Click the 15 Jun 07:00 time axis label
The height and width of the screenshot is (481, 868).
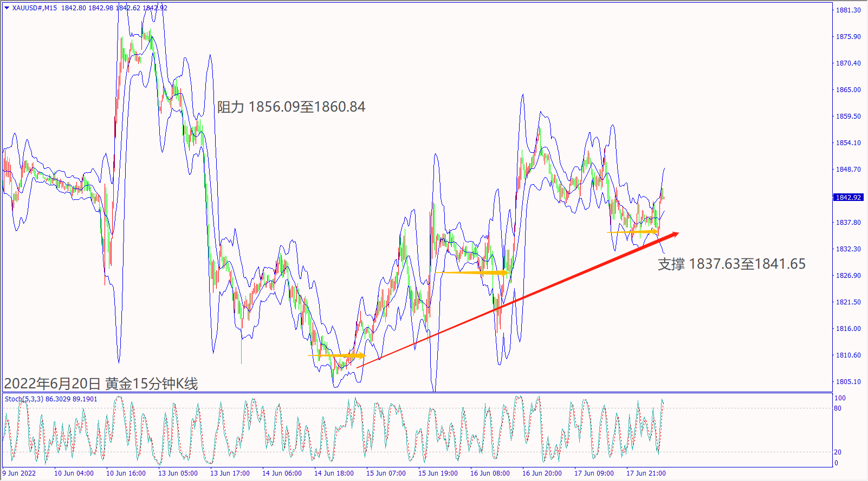click(x=386, y=473)
